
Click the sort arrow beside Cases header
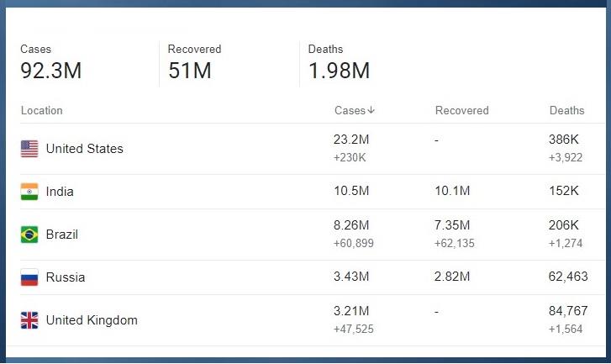(x=371, y=110)
